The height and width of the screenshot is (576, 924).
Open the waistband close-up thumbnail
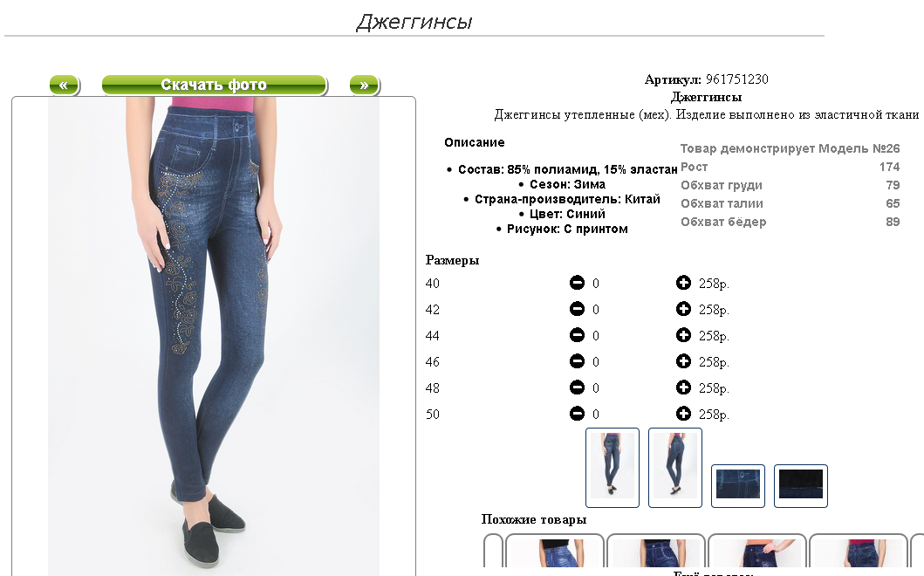coord(738,486)
